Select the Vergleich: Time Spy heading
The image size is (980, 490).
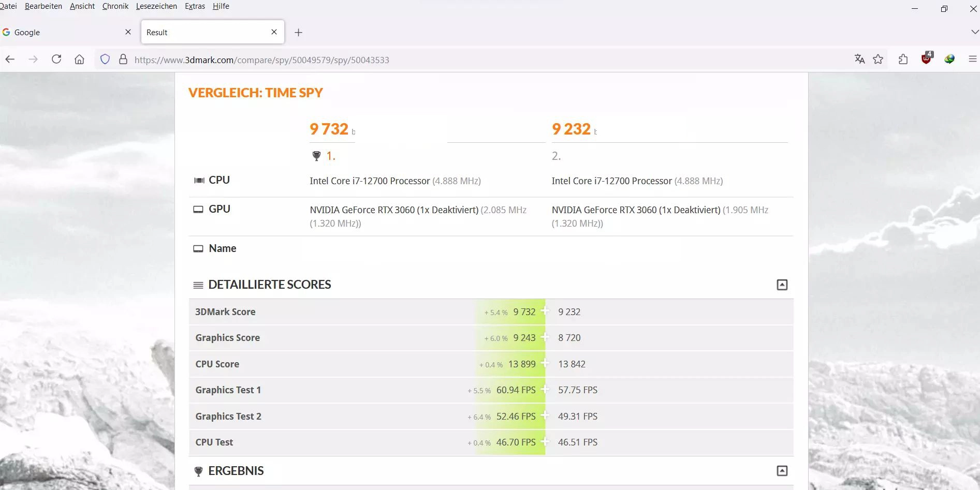[256, 93]
